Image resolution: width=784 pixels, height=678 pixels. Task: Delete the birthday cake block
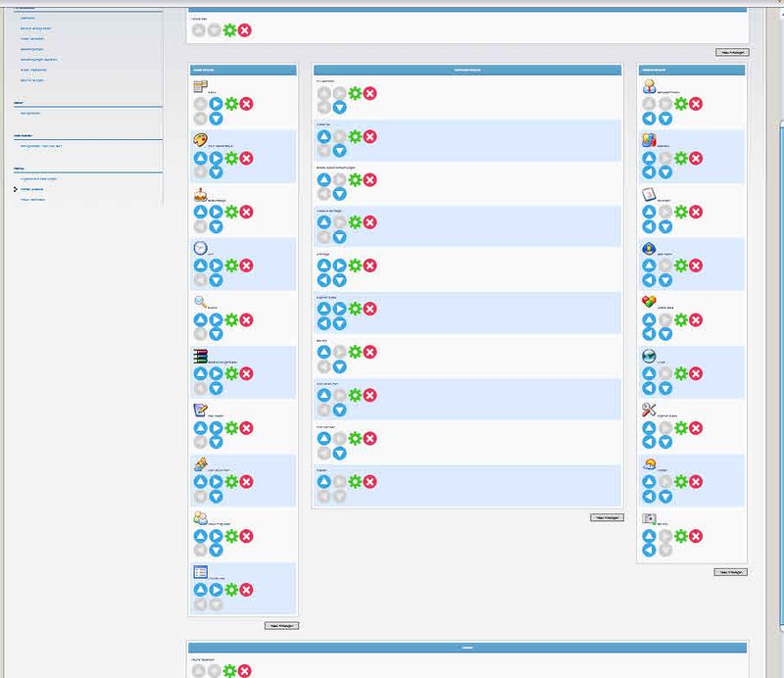(246, 212)
